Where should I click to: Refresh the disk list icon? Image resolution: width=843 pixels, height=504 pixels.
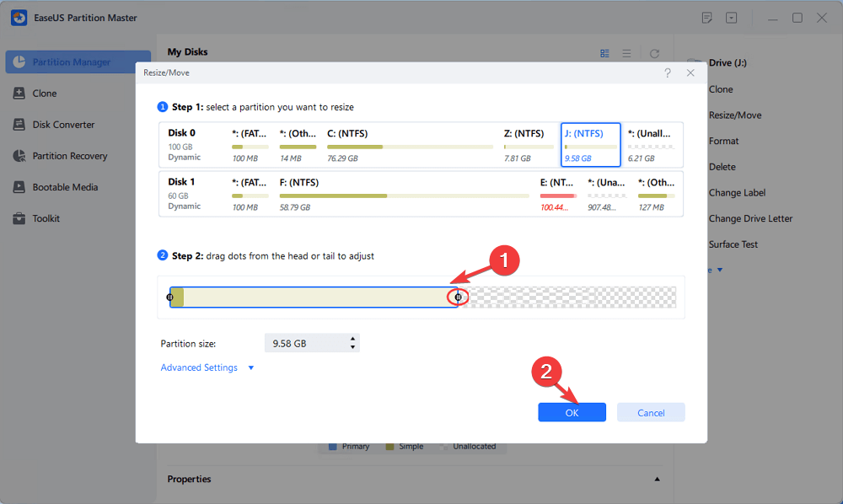(654, 53)
